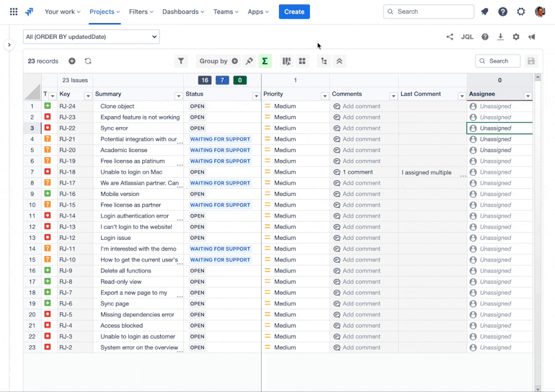The image size is (555, 392).
Task: Toggle the grid card view button
Action: click(x=302, y=61)
